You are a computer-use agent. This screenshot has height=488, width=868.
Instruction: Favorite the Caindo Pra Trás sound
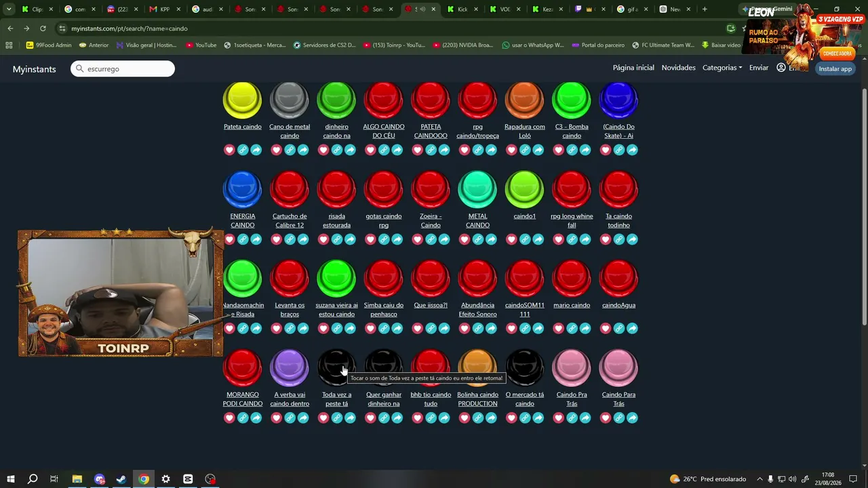pyautogui.click(x=559, y=418)
